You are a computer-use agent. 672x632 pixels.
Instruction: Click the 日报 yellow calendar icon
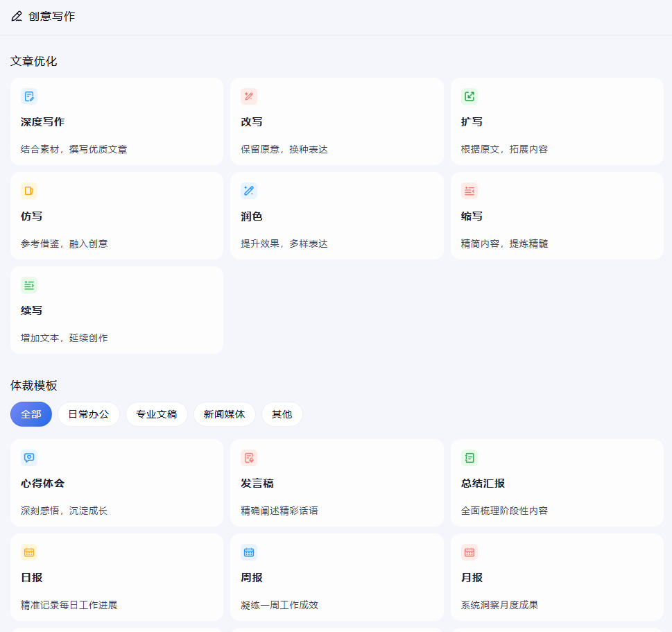(29, 552)
